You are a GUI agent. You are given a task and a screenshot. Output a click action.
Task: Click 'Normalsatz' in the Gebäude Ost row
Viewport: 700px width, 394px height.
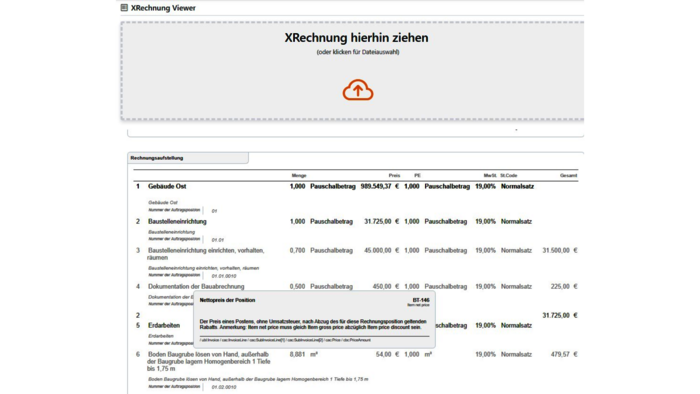coord(517,186)
